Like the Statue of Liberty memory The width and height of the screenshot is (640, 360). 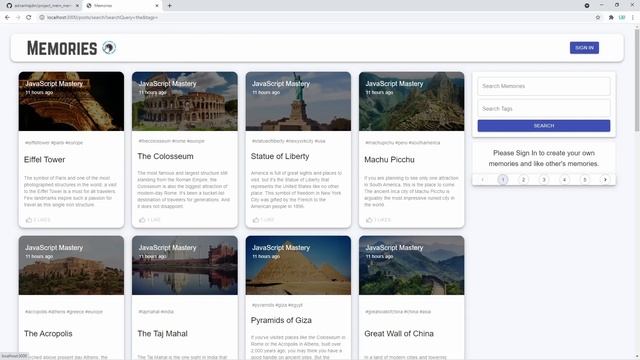[x=263, y=220]
